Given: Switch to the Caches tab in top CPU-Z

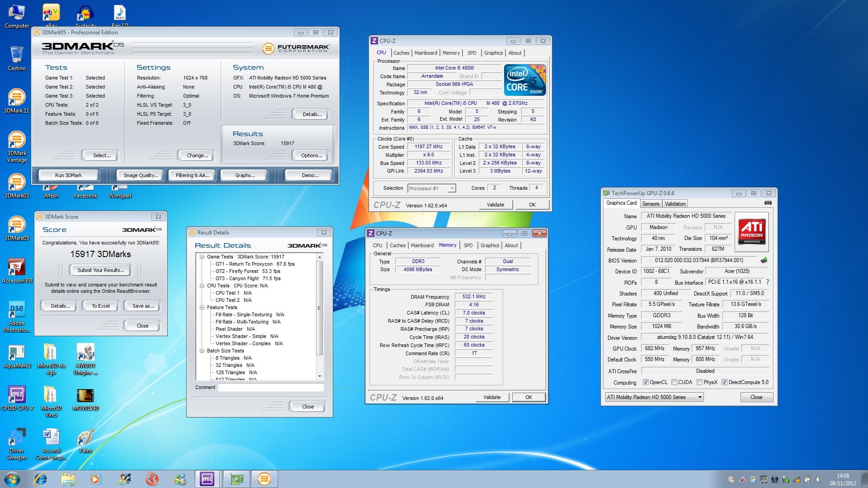Looking at the screenshot, I should [x=401, y=53].
